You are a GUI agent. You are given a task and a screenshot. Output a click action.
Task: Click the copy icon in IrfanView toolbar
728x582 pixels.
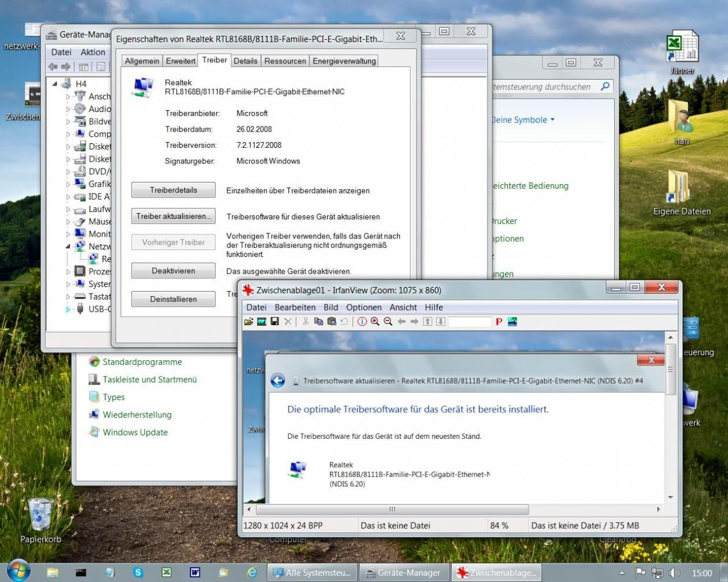pos(318,322)
